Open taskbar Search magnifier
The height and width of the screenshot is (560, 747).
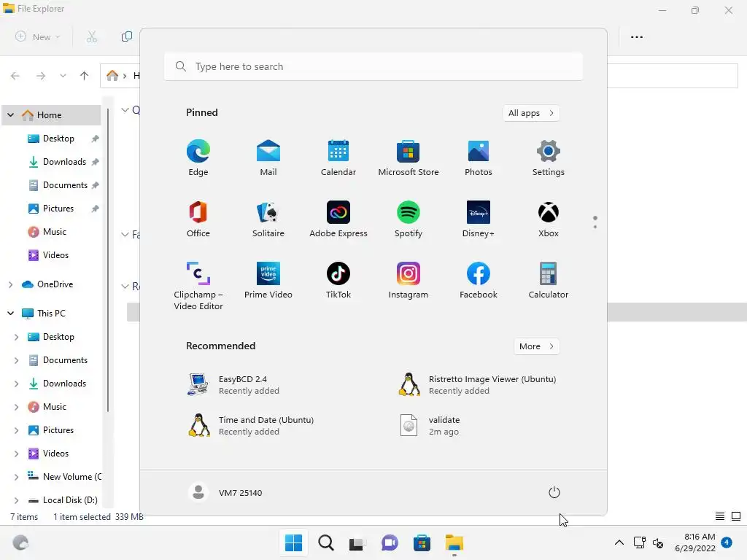click(326, 542)
